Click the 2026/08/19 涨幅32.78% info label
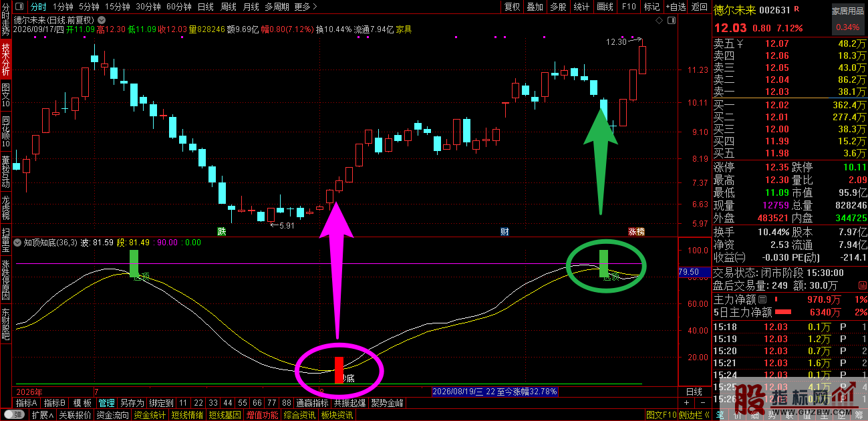This screenshot has width=868, height=421. point(494,392)
